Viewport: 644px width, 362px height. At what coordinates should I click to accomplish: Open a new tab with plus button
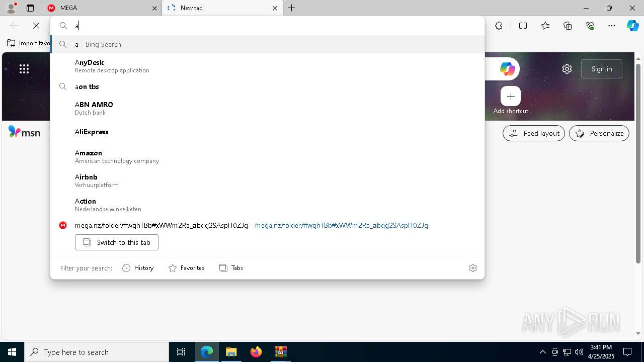[x=292, y=8]
